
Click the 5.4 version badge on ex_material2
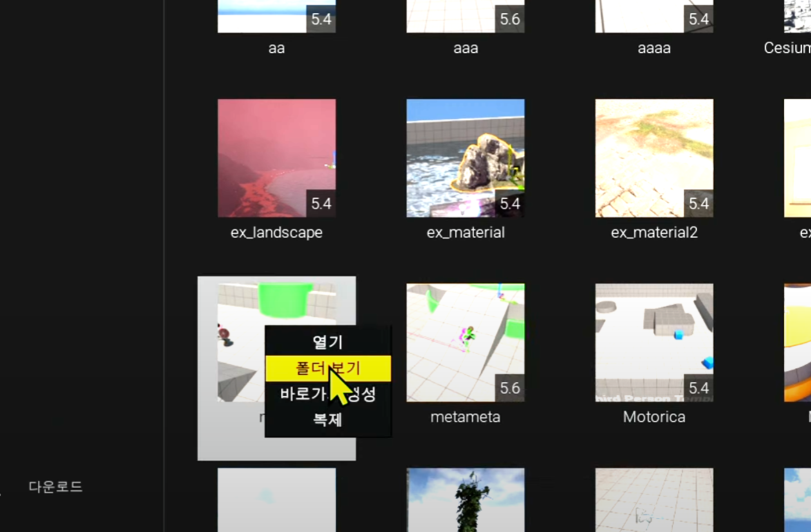(x=698, y=203)
